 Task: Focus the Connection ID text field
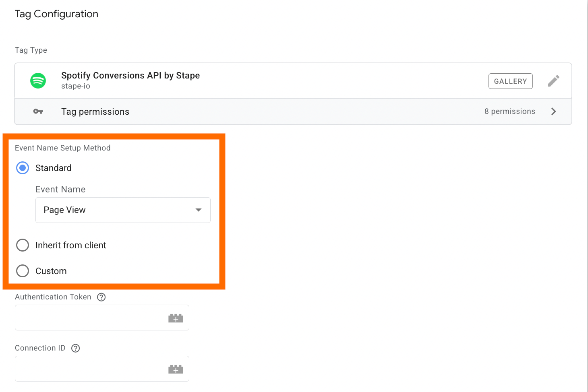tap(89, 369)
